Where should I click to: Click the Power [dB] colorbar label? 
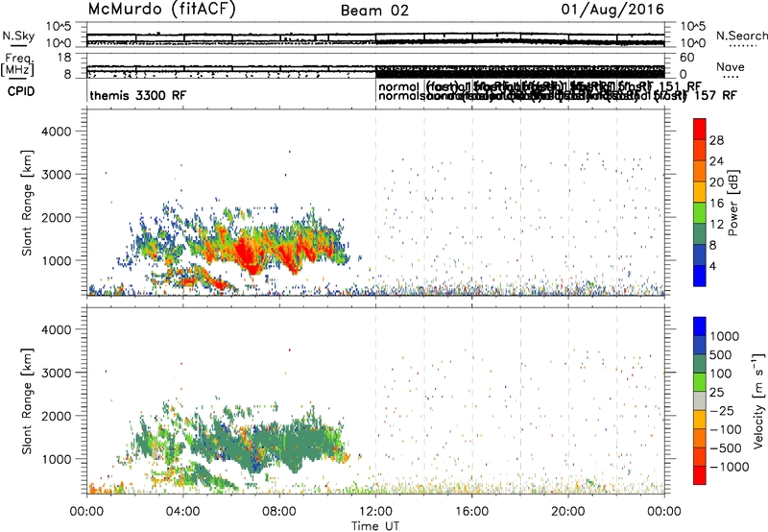coord(733,203)
